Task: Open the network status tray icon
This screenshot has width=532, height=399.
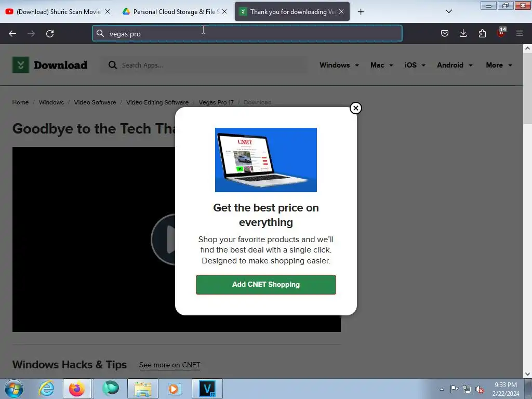Action: (x=467, y=389)
